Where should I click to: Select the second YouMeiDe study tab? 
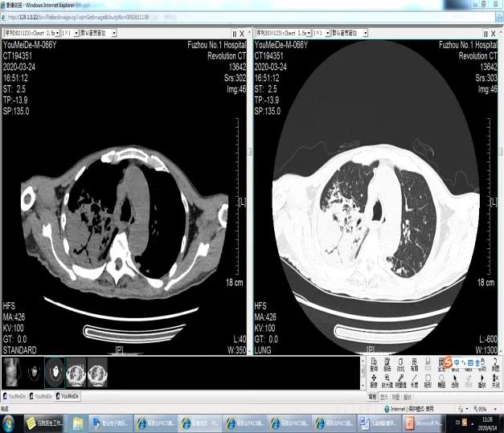coord(40,396)
